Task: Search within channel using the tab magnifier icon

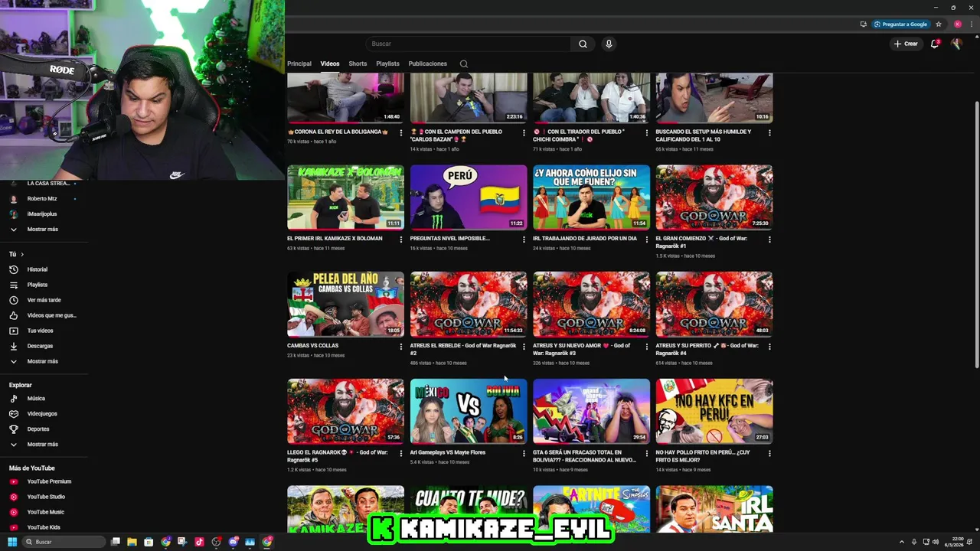Action: pyautogui.click(x=463, y=64)
